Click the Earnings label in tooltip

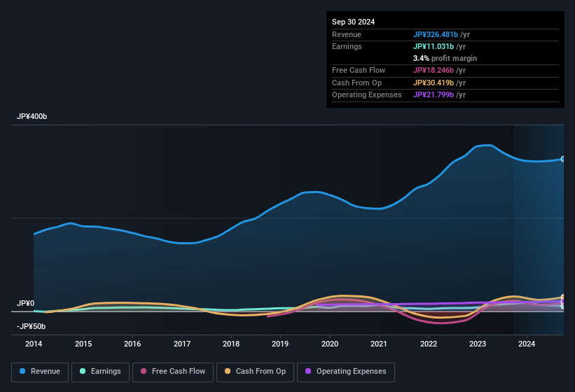point(347,46)
